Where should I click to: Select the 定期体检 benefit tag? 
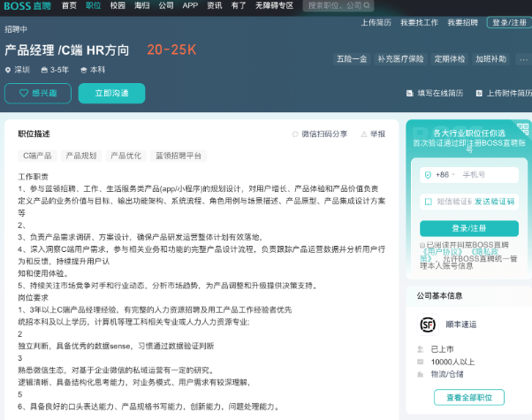[x=450, y=59]
